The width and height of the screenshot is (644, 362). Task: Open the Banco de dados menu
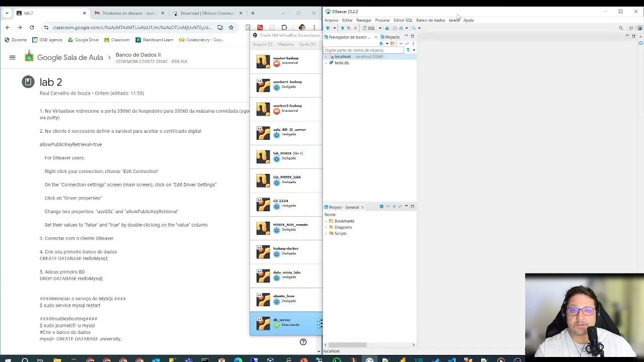[430, 20]
